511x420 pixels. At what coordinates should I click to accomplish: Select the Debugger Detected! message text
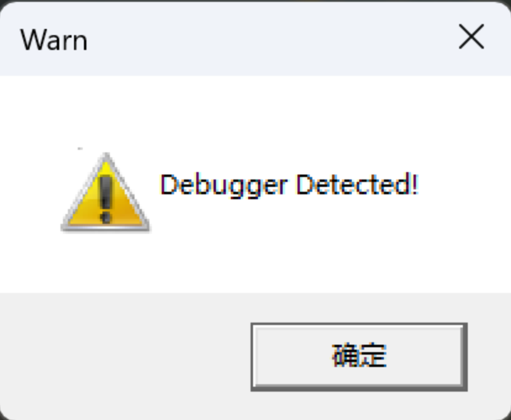pos(289,185)
